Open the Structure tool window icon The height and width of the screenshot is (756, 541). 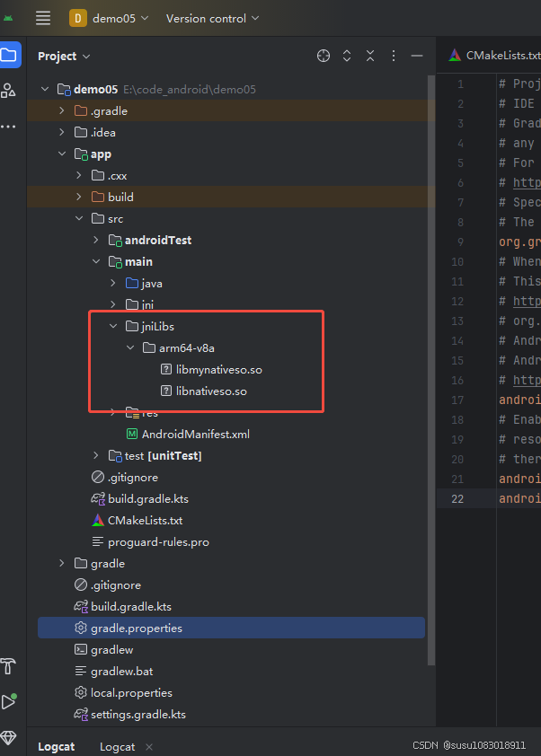(9, 91)
